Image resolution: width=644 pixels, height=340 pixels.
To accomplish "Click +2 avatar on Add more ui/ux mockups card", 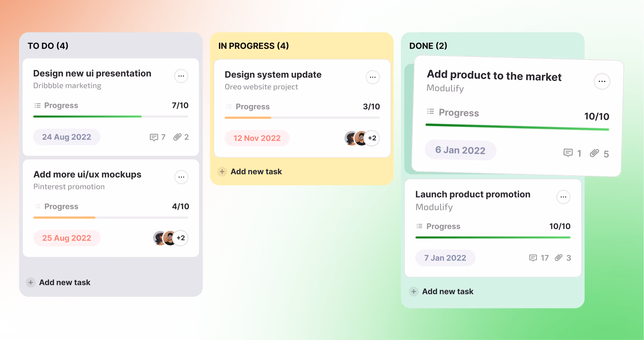I will tap(181, 238).
